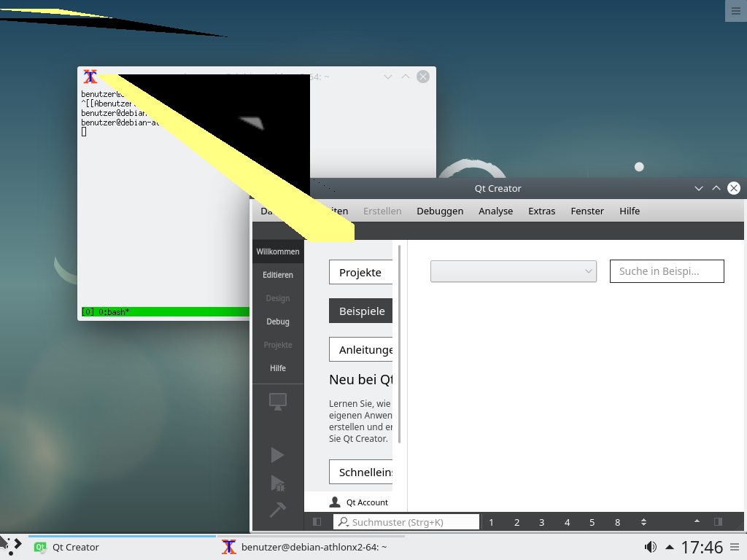This screenshot has width=747, height=560.
Task: Click the Start Debugging icon with bug
Action: (278, 483)
